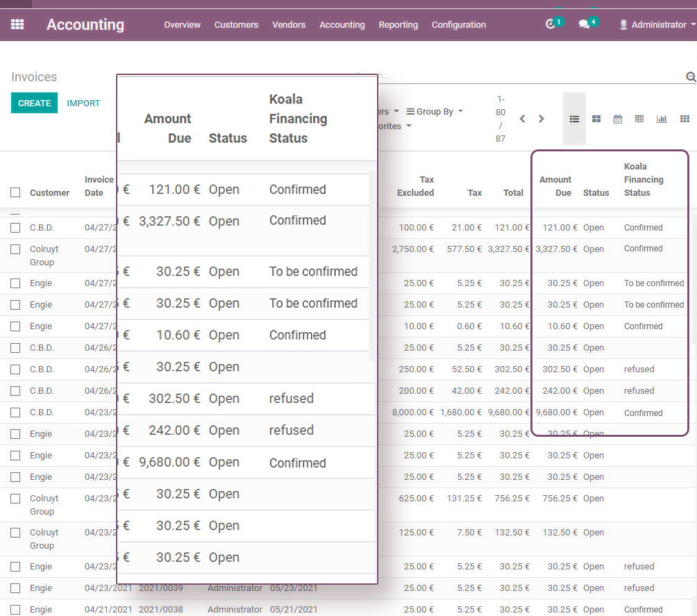Viewport: 697px width, 616px height.
Task: Click the 21.00 € tax cell
Action: 467,228
